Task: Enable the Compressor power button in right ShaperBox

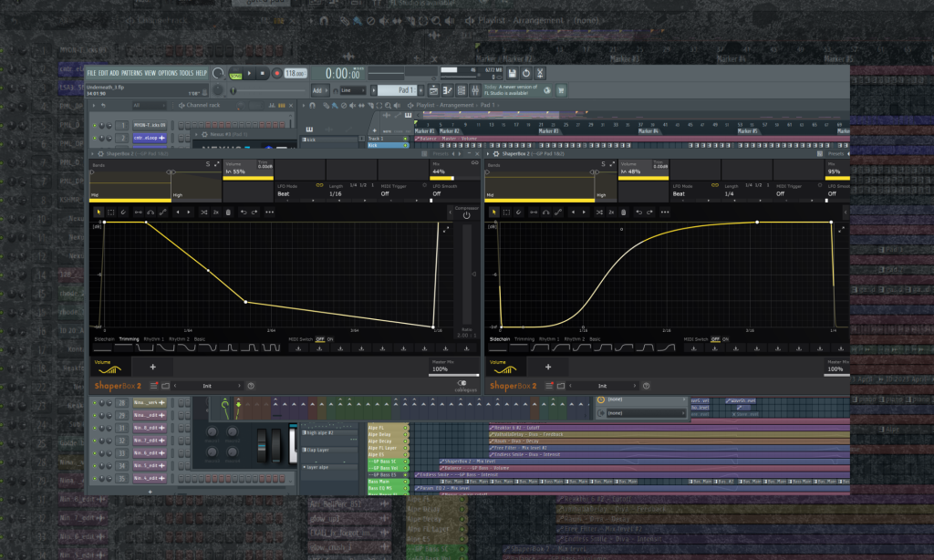Action: tap(466, 215)
